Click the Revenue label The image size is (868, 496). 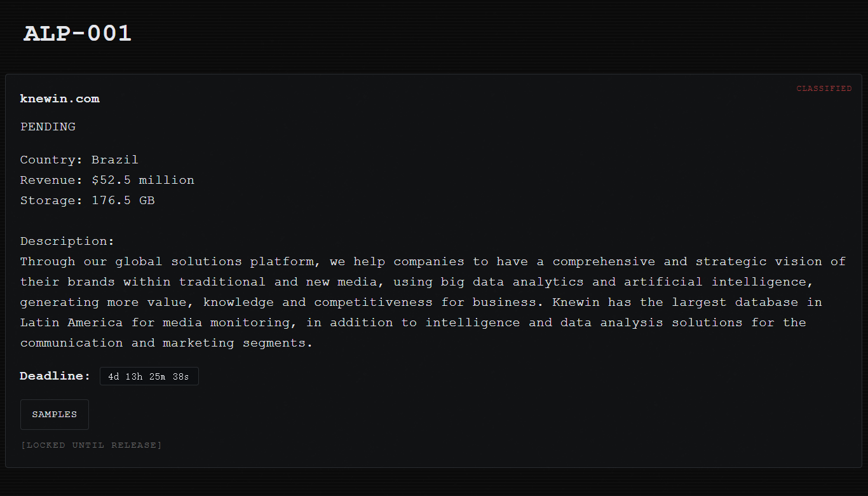[x=51, y=180]
